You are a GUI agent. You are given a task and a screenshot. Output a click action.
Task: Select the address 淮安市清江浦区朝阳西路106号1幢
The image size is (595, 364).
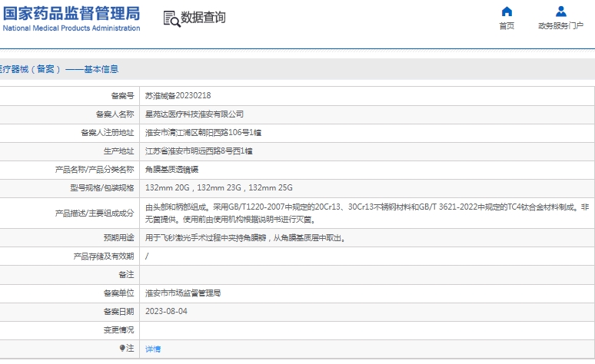coord(204,133)
